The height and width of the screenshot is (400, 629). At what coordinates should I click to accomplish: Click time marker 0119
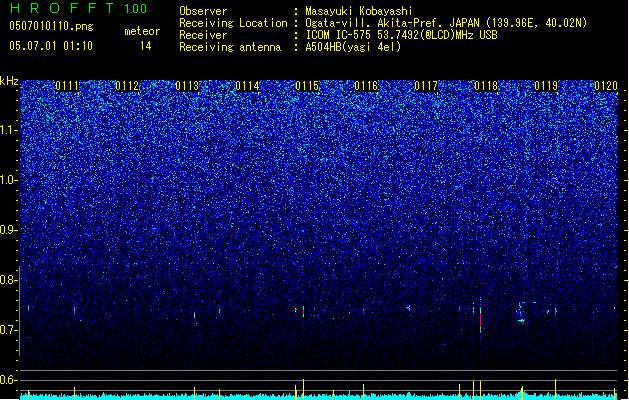[x=546, y=86]
